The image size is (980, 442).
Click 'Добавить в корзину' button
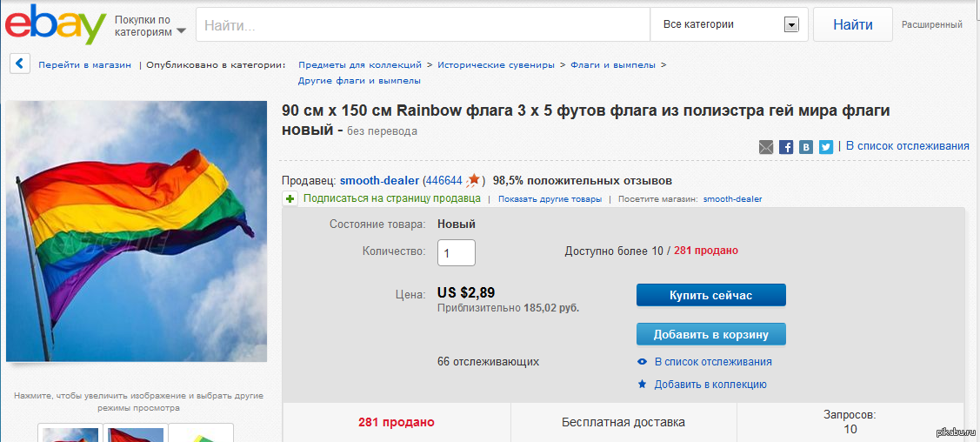coord(711,334)
